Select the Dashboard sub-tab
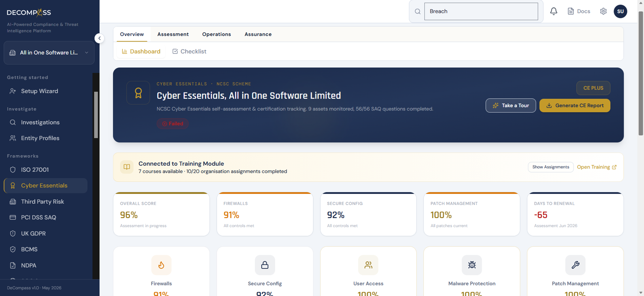This screenshot has width=644, height=296. click(x=141, y=51)
